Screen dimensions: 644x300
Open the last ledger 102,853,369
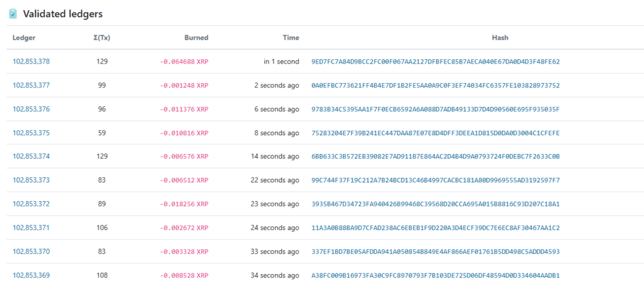pos(31,275)
